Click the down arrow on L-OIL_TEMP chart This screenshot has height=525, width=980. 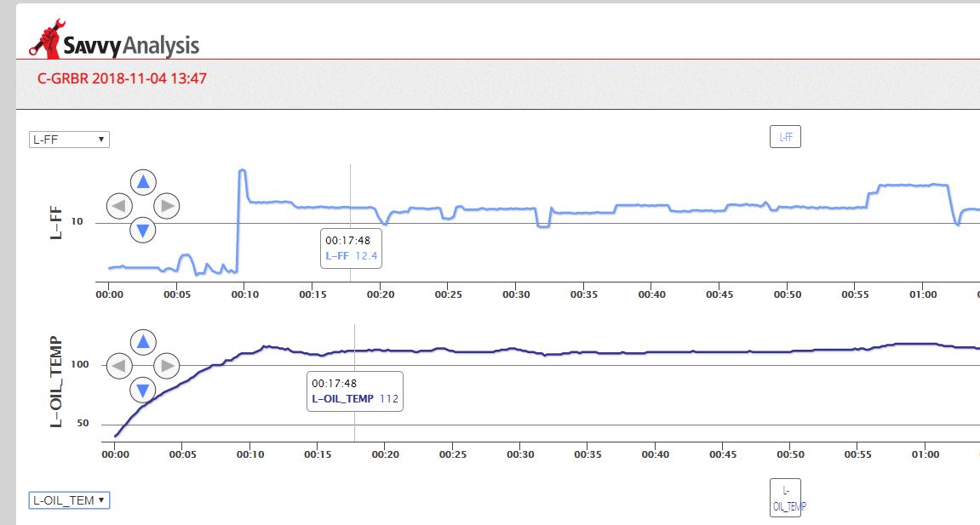tap(143, 391)
